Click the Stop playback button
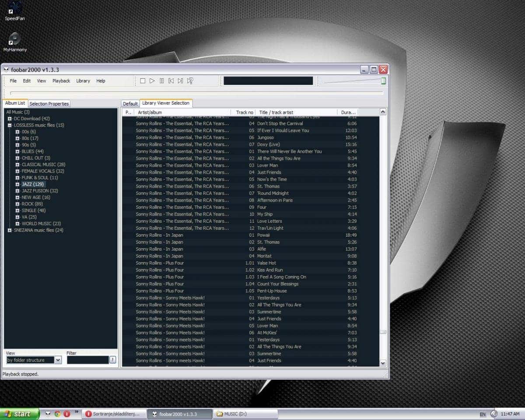 pyautogui.click(x=143, y=81)
